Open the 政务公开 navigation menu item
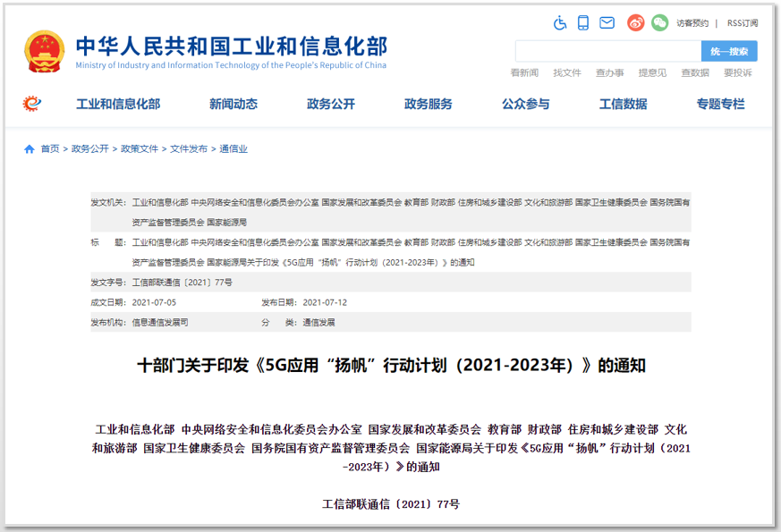The height and width of the screenshot is (532, 781). click(x=331, y=104)
